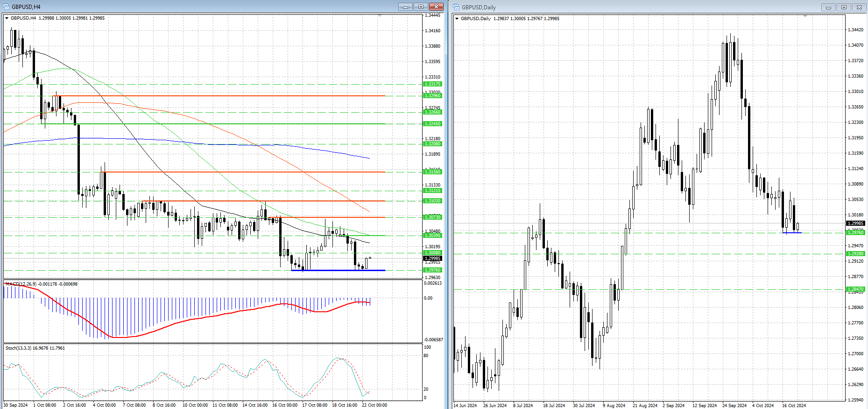Viewport: 868px width, 409px height.
Task: Click the GBPUSD,H4 chart window icon
Action: 6,7
